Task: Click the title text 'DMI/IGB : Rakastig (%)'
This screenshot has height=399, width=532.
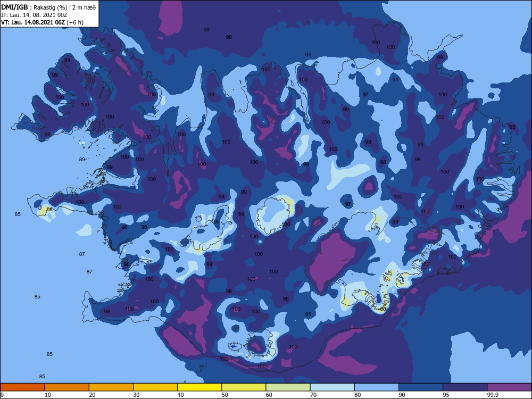Action: (x=35, y=7)
